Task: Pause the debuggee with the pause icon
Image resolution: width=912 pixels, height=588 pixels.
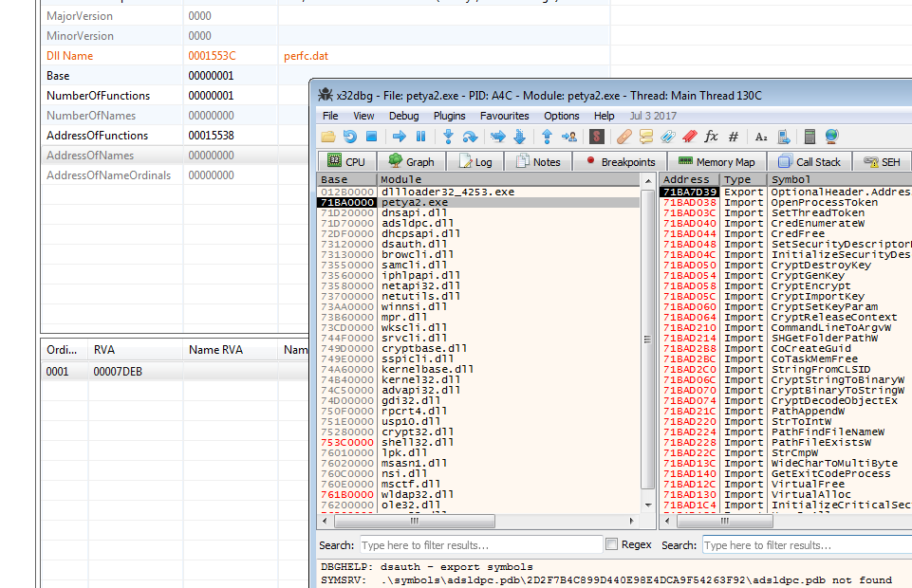Action: pyautogui.click(x=420, y=137)
